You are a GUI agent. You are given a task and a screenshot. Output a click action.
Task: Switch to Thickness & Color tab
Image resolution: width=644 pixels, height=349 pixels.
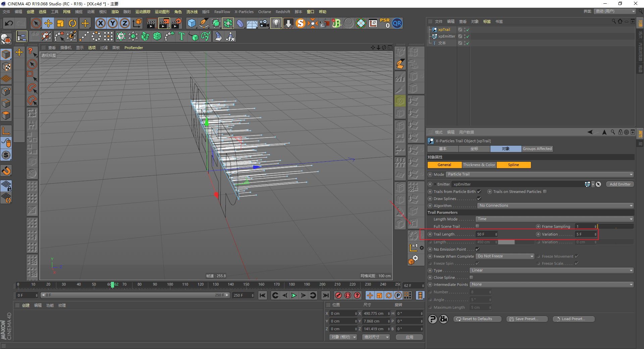point(479,165)
